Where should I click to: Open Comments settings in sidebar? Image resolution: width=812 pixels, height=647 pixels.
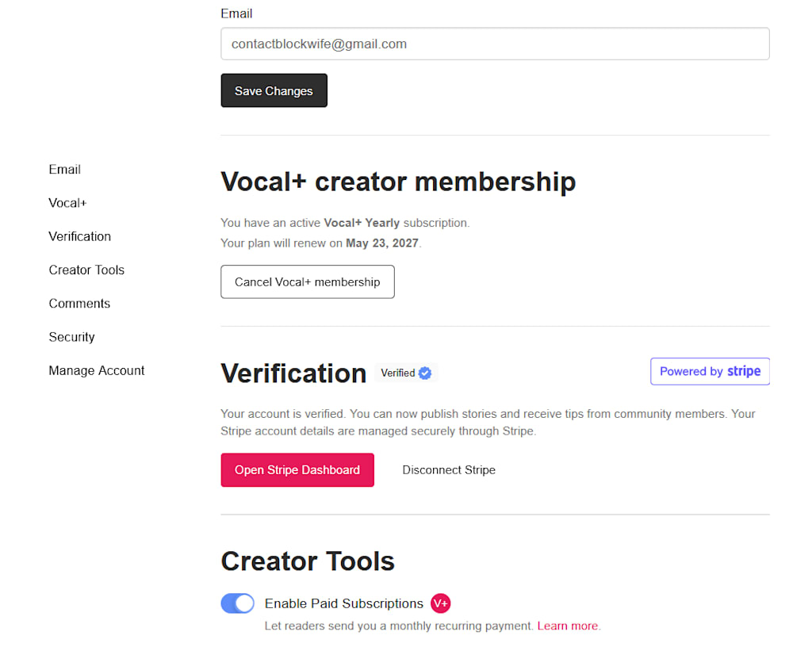[79, 304]
